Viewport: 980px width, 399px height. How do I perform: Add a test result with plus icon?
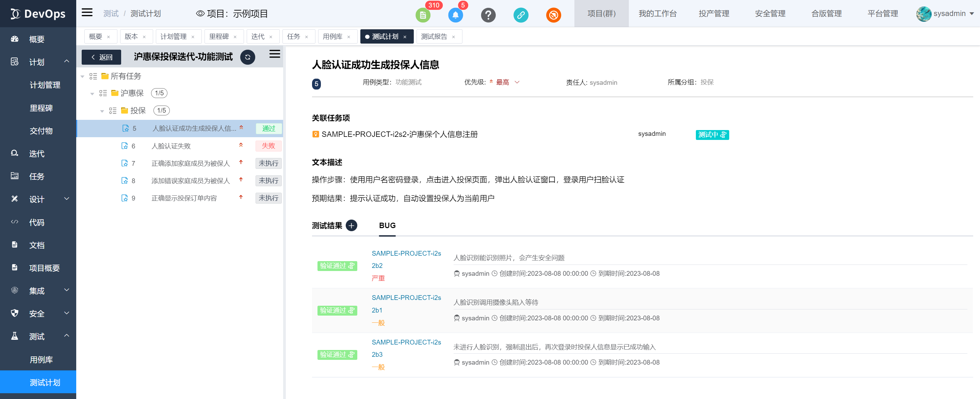coord(352,225)
